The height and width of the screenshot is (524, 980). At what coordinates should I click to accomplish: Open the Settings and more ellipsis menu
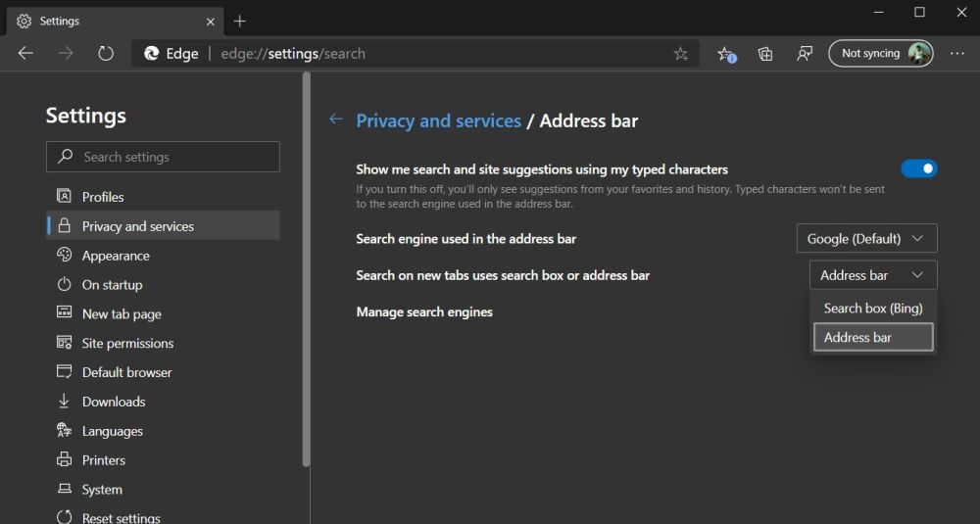tap(957, 54)
